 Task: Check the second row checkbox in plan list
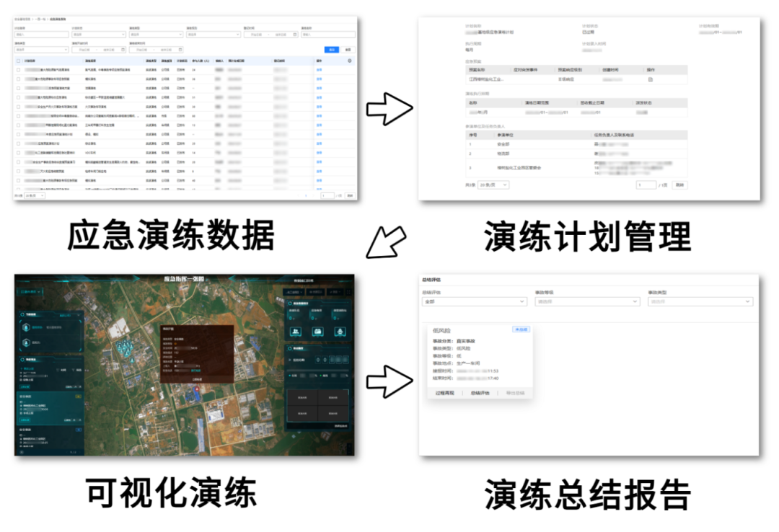pyautogui.click(x=18, y=79)
